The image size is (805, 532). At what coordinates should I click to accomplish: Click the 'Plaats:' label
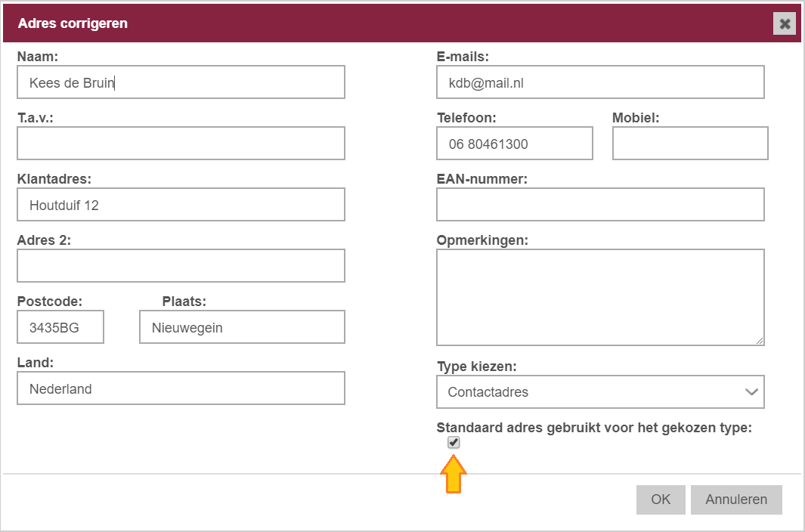tap(184, 301)
